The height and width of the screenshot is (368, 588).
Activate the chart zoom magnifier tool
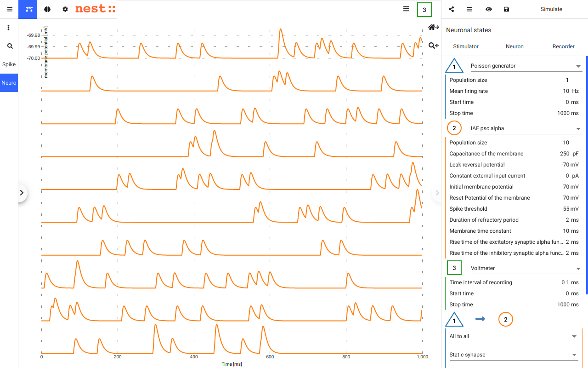tap(433, 46)
